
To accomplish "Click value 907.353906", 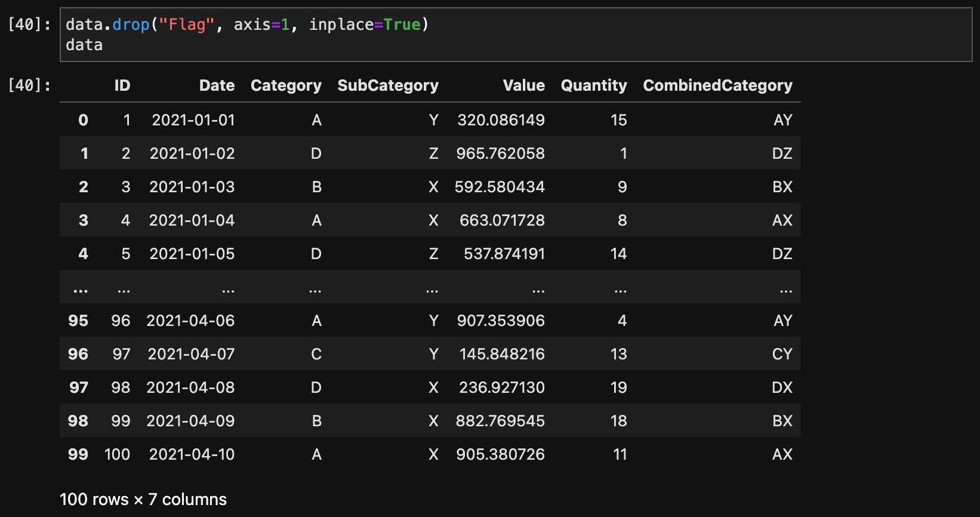I will tap(501, 321).
